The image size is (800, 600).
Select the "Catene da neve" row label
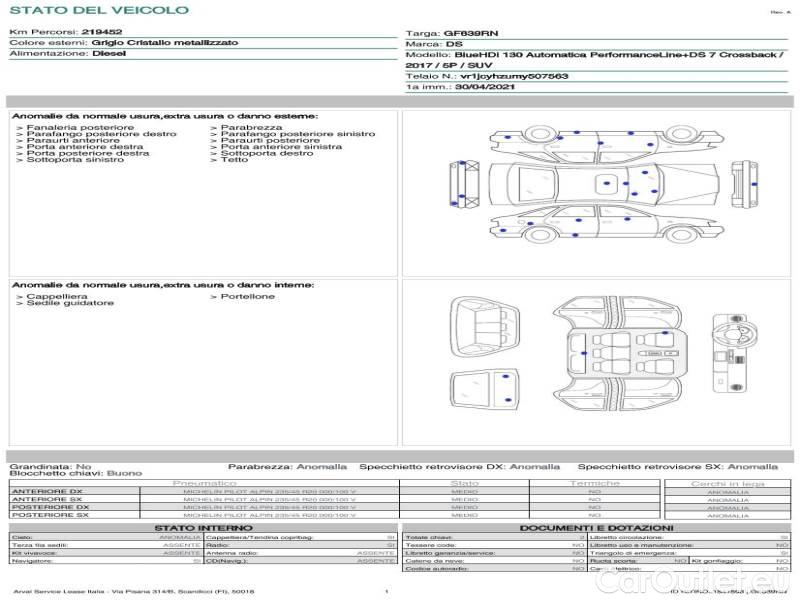[x=435, y=561]
